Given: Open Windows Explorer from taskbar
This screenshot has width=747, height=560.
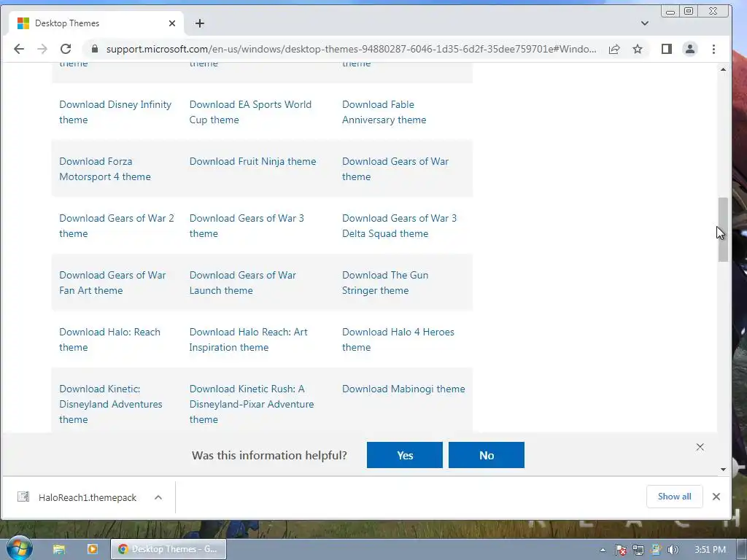Looking at the screenshot, I should [58, 549].
